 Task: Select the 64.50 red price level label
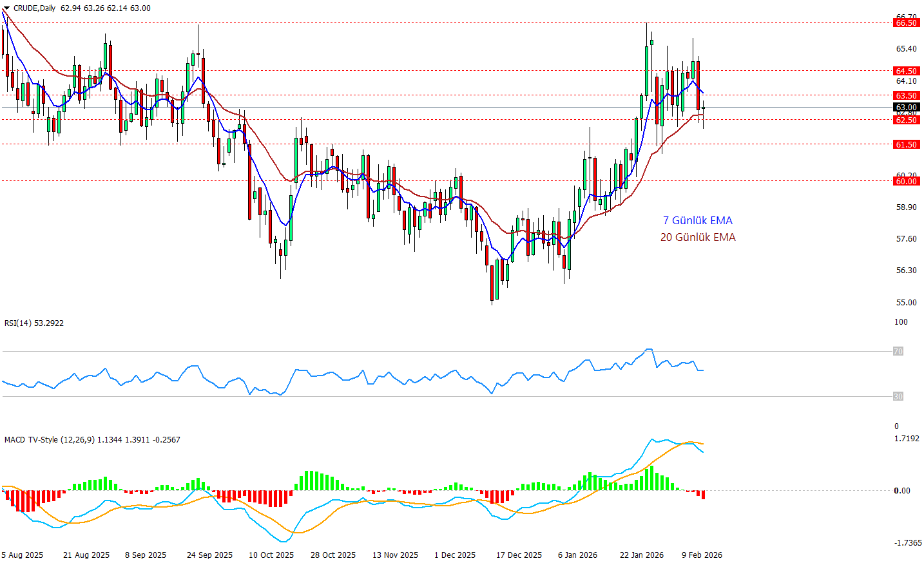906,71
